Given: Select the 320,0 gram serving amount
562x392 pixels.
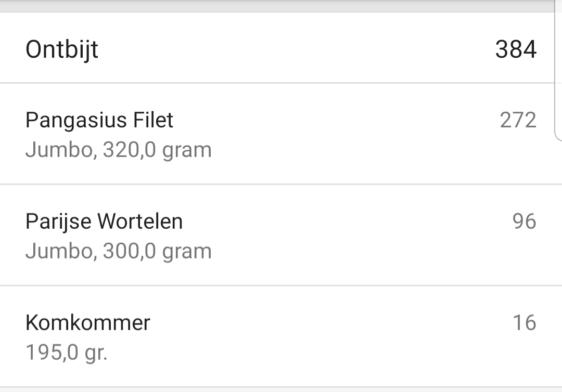Looking at the screenshot, I should tap(157, 150).
